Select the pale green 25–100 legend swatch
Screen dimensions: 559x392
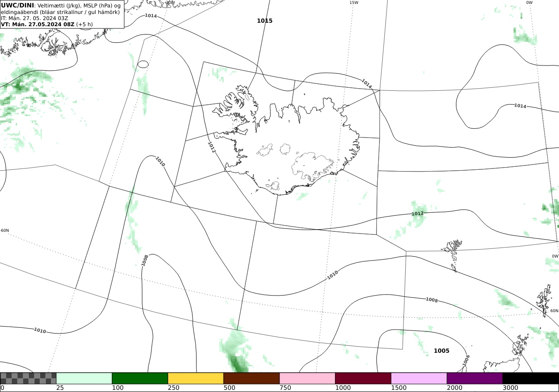pyautogui.click(x=84, y=378)
